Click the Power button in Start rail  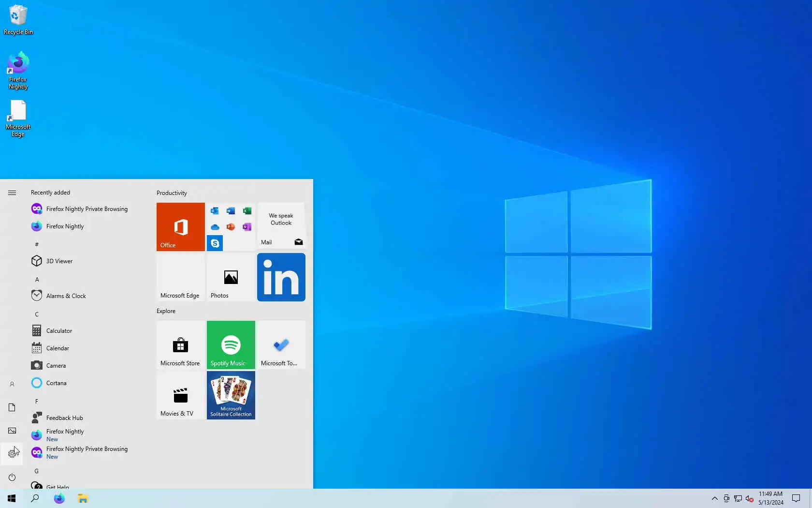click(12, 477)
